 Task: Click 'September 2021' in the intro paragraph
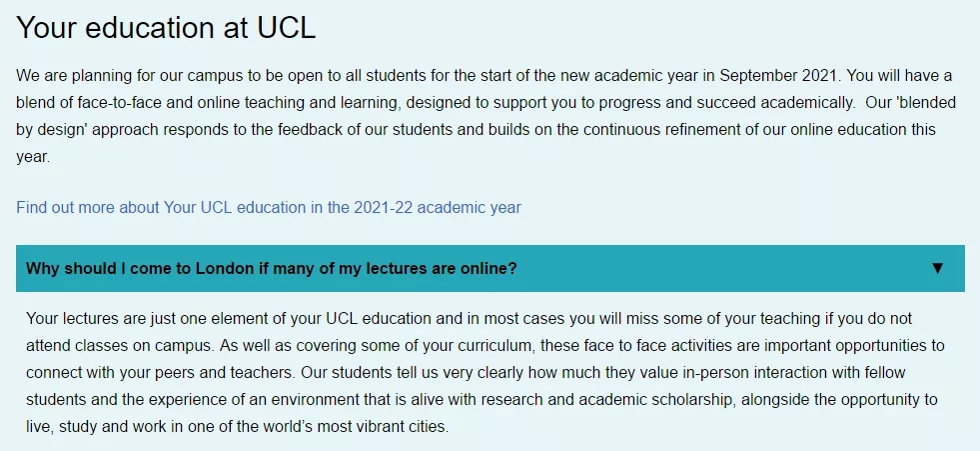tap(777, 76)
